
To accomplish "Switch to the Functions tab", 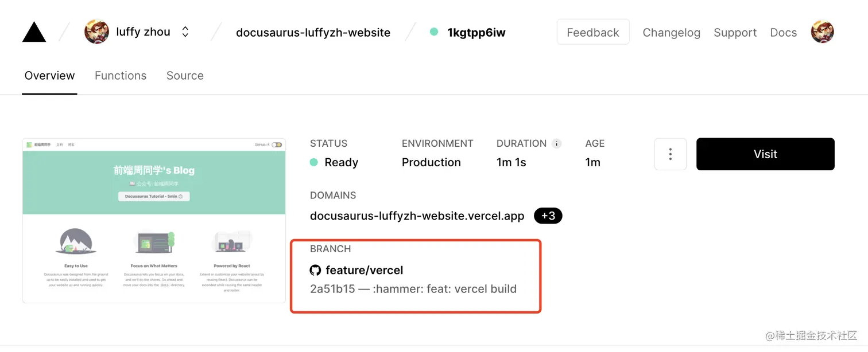I will pos(121,76).
